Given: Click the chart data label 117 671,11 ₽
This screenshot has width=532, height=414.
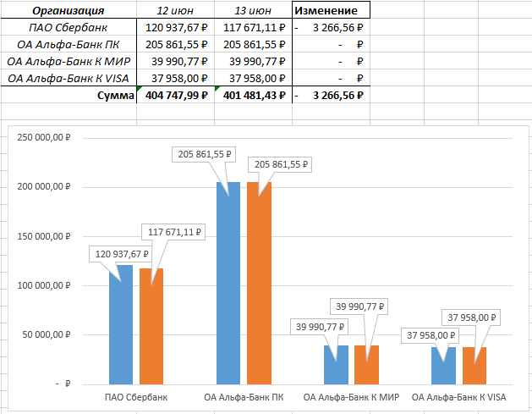Looking at the screenshot, I should pyautogui.click(x=174, y=232).
